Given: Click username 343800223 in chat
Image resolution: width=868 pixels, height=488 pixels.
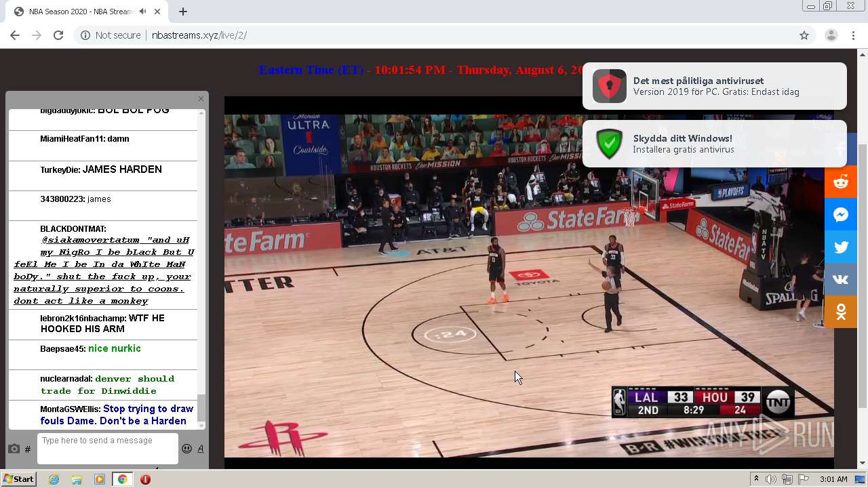Looking at the screenshot, I should [62, 199].
